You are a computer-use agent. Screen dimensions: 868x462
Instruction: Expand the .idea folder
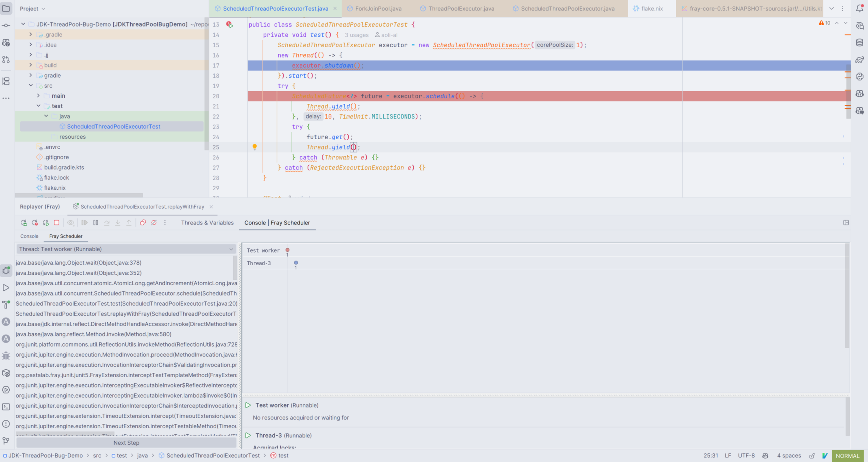(31, 45)
